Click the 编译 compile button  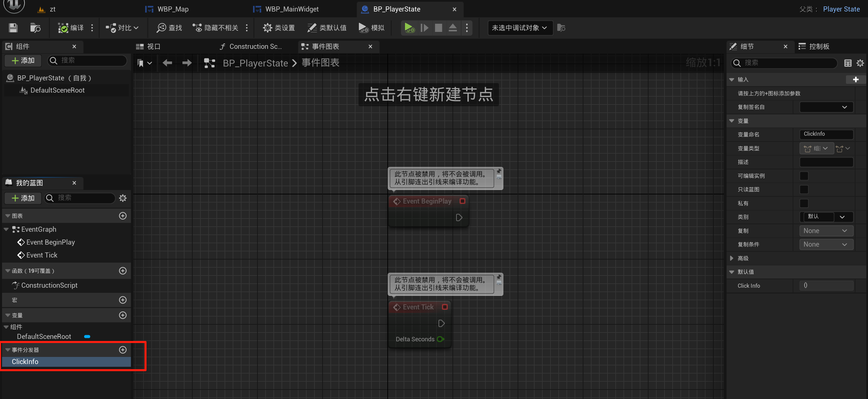pos(71,28)
